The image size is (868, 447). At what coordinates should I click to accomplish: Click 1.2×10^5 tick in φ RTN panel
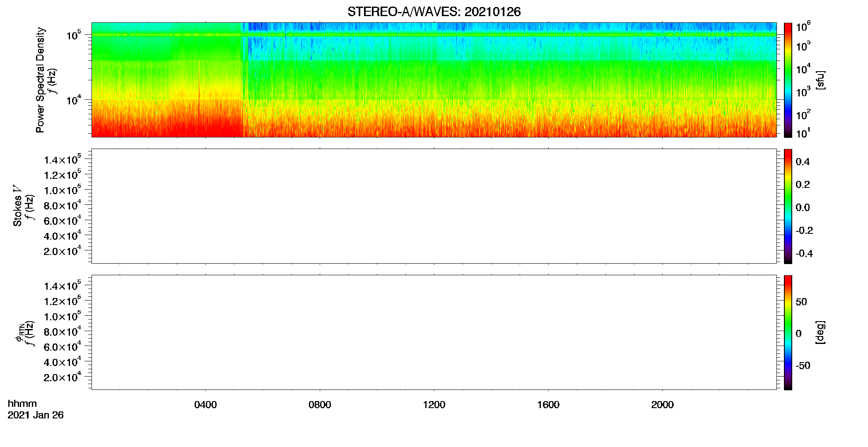[x=63, y=301]
